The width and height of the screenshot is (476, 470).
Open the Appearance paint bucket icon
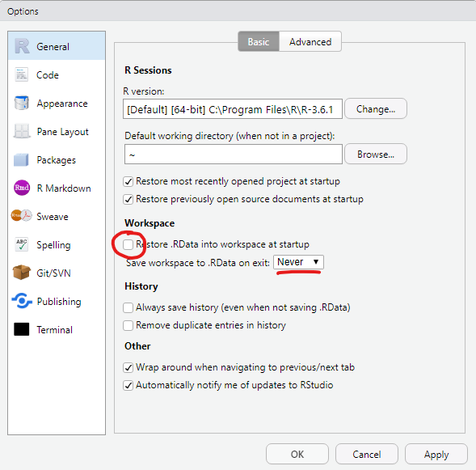click(x=22, y=103)
